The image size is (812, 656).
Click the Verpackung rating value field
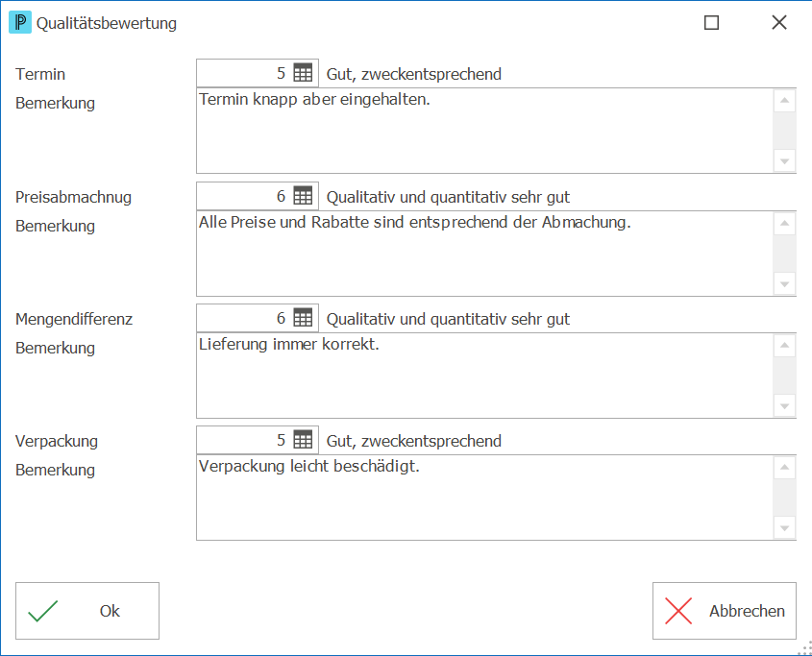258,440
